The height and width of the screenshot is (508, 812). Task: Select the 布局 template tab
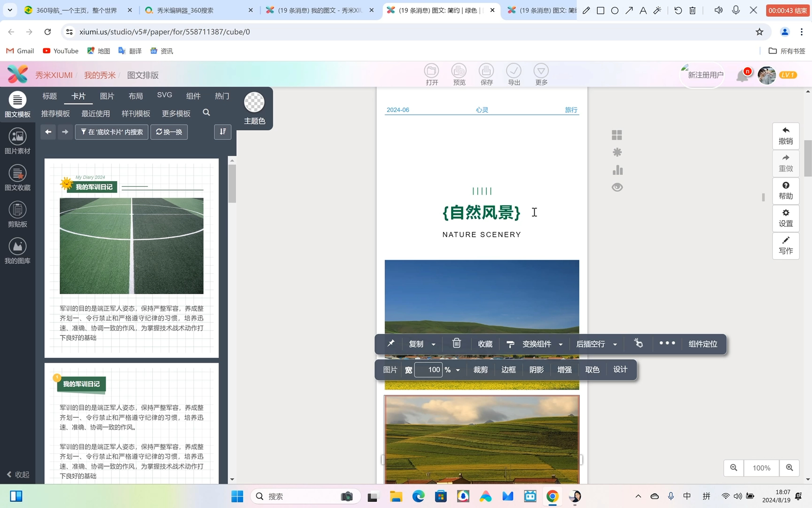[x=135, y=96]
